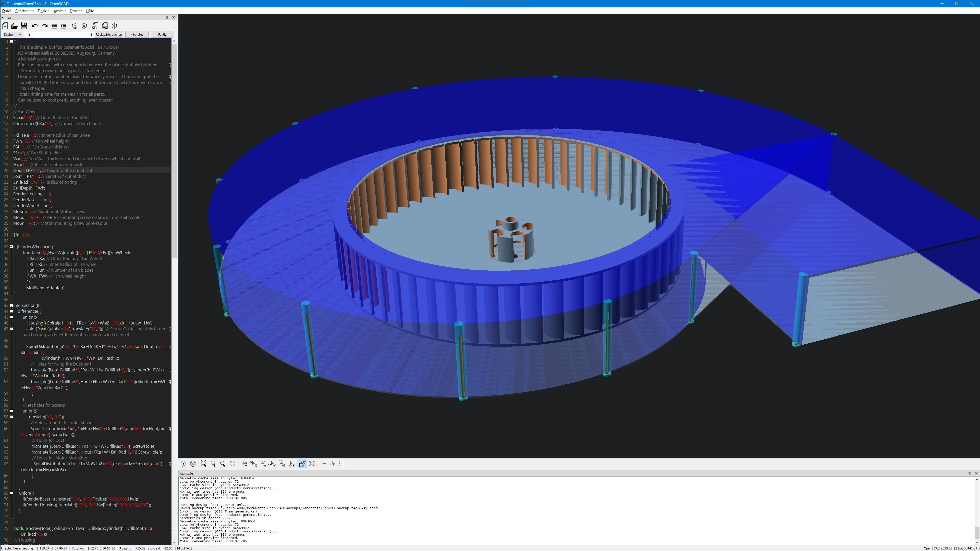The width and height of the screenshot is (980, 551).
Task: Reset the 3D view orientation
Action: (x=232, y=464)
